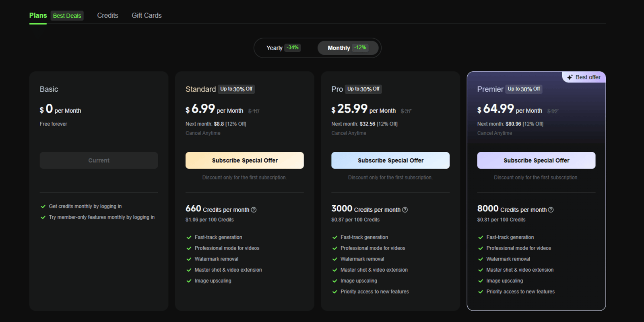The height and width of the screenshot is (322, 644).
Task: Click checkmark beside Pro Priority access
Action: 334,292
